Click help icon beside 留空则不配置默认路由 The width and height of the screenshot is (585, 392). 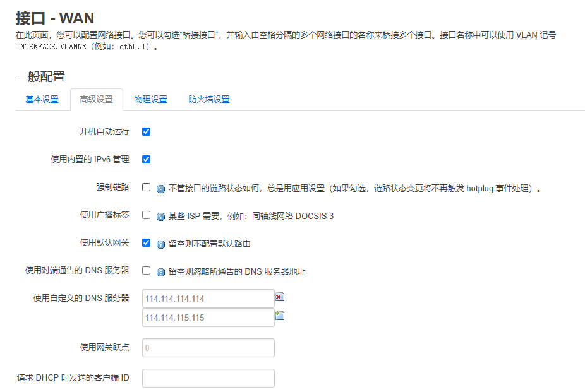coord(160,244)
